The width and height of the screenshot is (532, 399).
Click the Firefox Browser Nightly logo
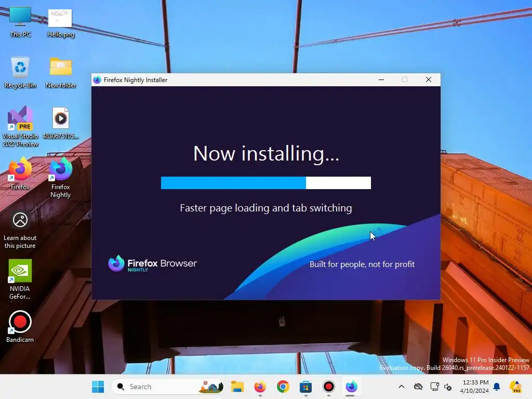click(x=152, y=263)
